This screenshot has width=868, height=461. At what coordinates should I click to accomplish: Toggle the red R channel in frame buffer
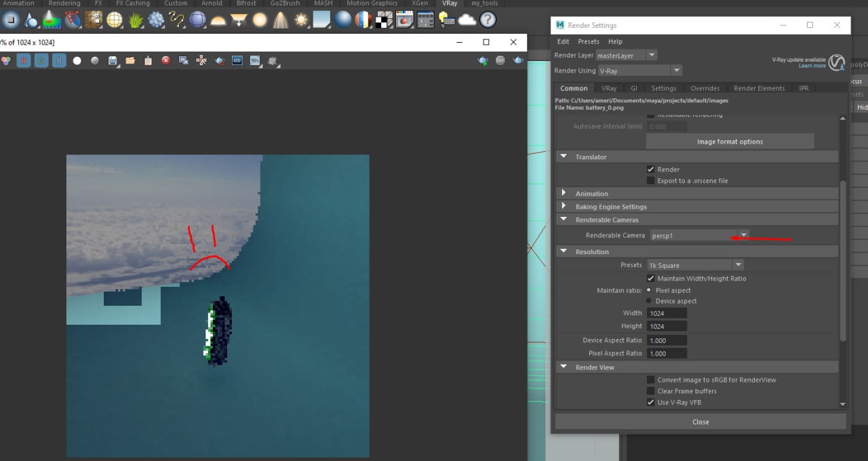24,60
